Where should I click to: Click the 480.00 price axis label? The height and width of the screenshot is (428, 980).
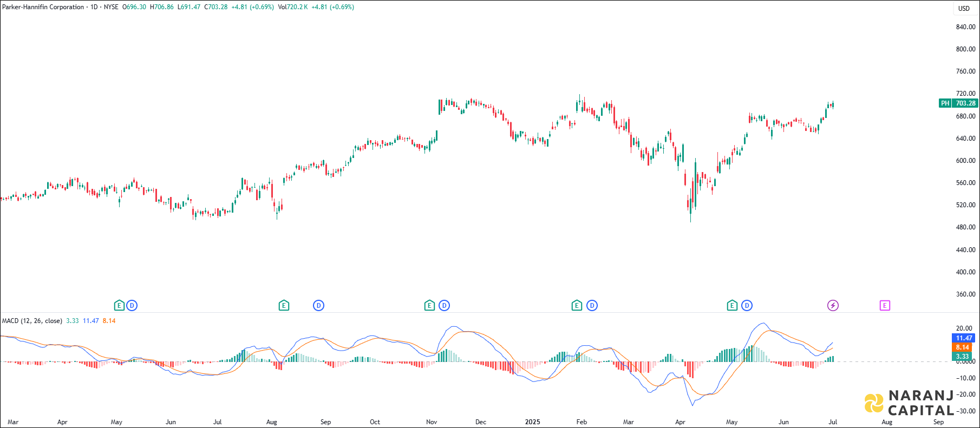965,227
